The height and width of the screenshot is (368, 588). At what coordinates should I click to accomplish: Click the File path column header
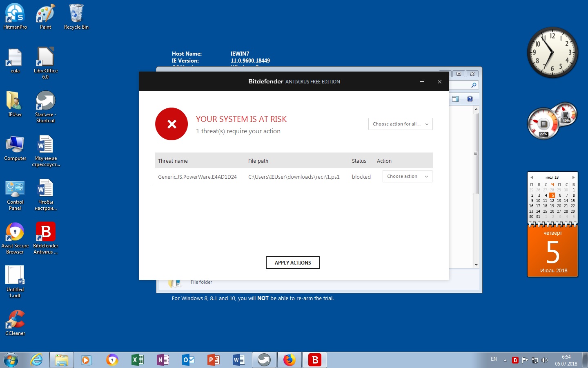[258, 161]
